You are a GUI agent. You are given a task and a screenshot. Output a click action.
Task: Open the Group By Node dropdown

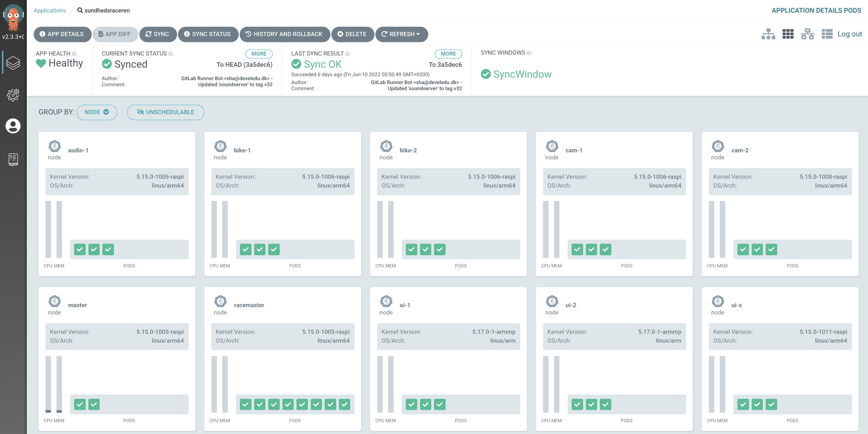(x=97, y=112)
